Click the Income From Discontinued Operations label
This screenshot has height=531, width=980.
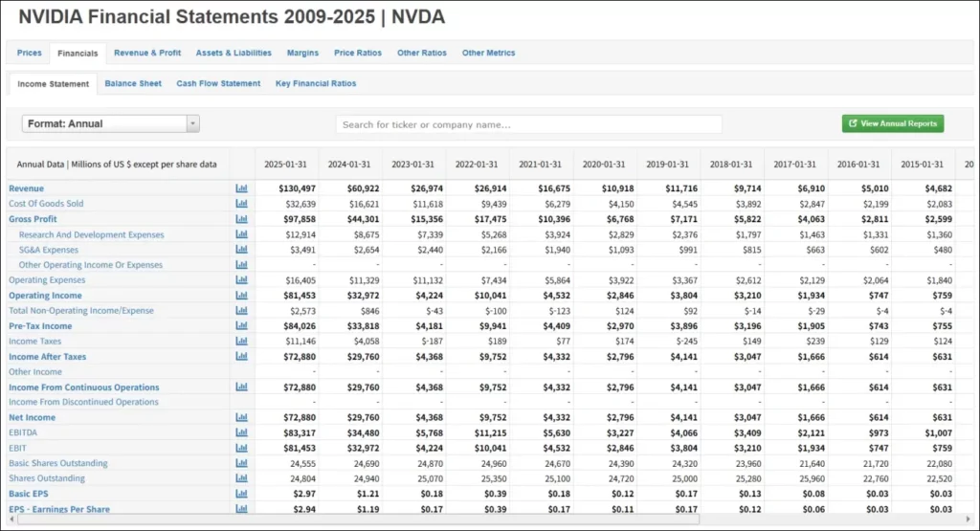(84, 402)
